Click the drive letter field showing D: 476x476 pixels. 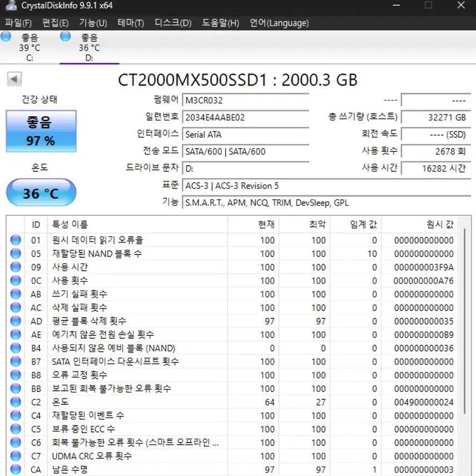pyautogui.click(x=245, y=168)
